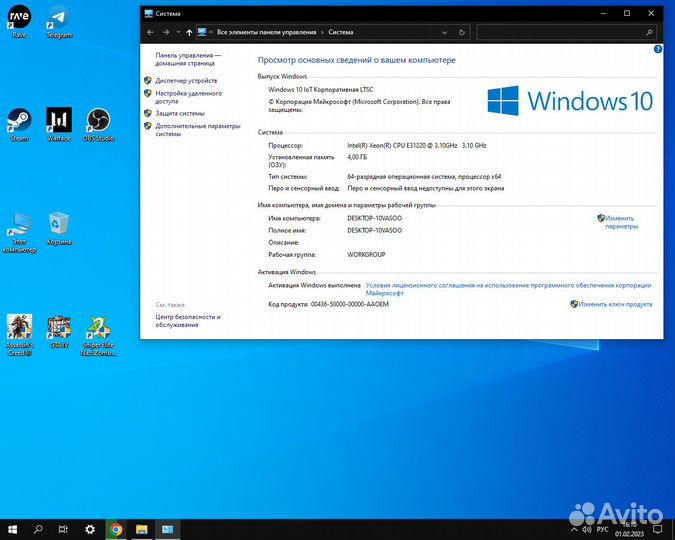Open OBS Studio desktop icon

coord(99,125)
